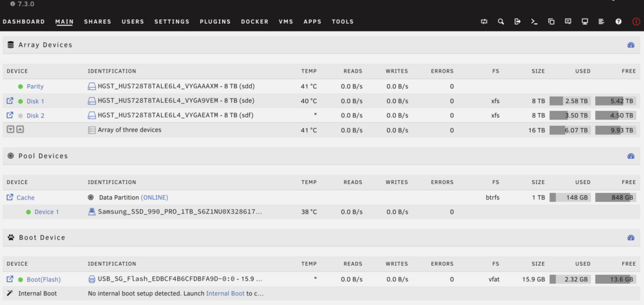Open the Dashboard tab
644x305 pixels.
(x=24, y=22)
